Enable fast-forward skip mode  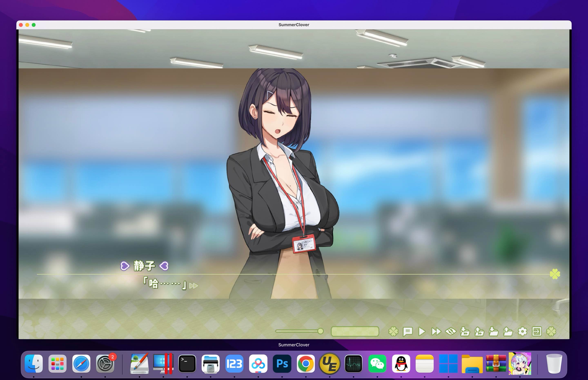pyautogui.click(x=436, y=331)
